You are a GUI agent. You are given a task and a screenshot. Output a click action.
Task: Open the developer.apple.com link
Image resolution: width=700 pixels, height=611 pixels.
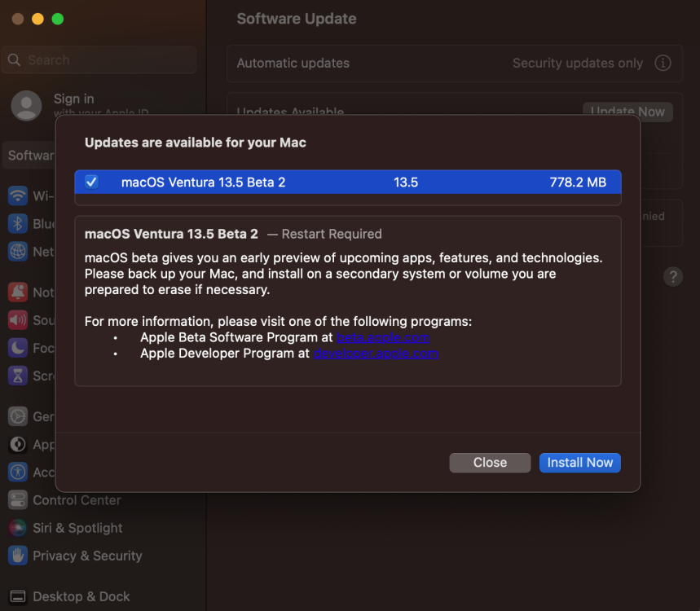[376, 354]
